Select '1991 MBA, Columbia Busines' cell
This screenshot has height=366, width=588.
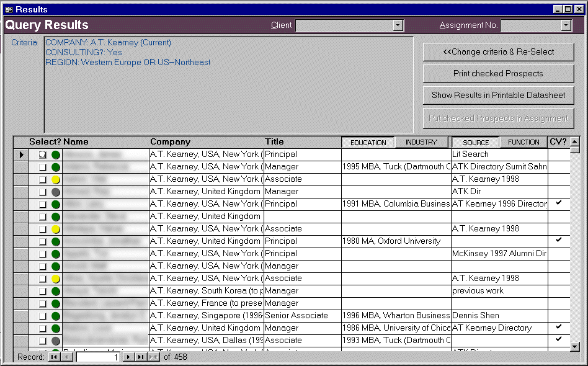(x=396, y=204)
